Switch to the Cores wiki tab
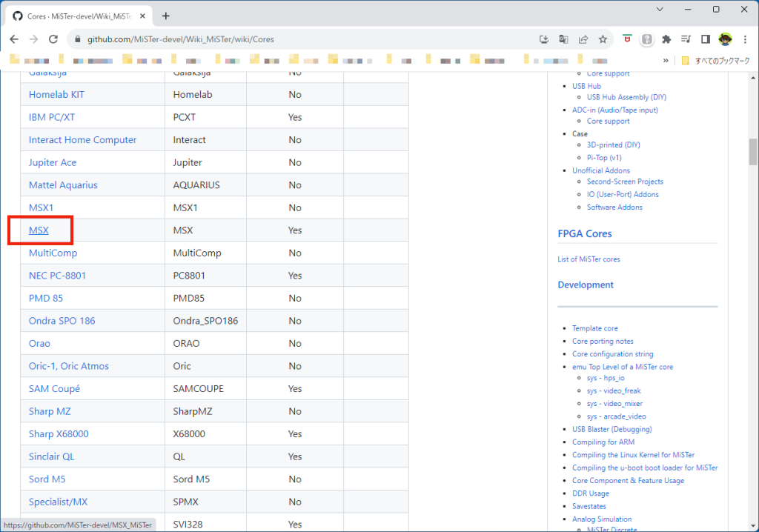Image resolution: width=759 pixels, height=532 pixels. [74, 16]
